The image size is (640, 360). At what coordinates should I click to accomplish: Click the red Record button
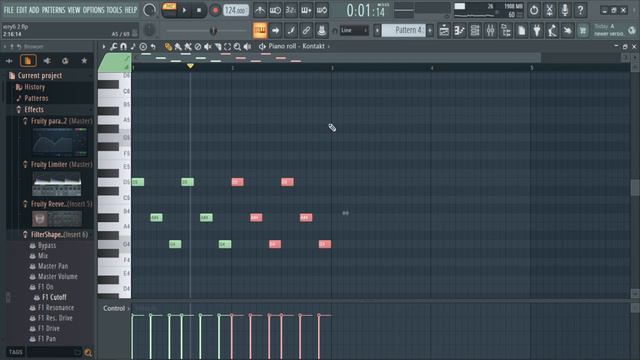(x=215, y=10)
